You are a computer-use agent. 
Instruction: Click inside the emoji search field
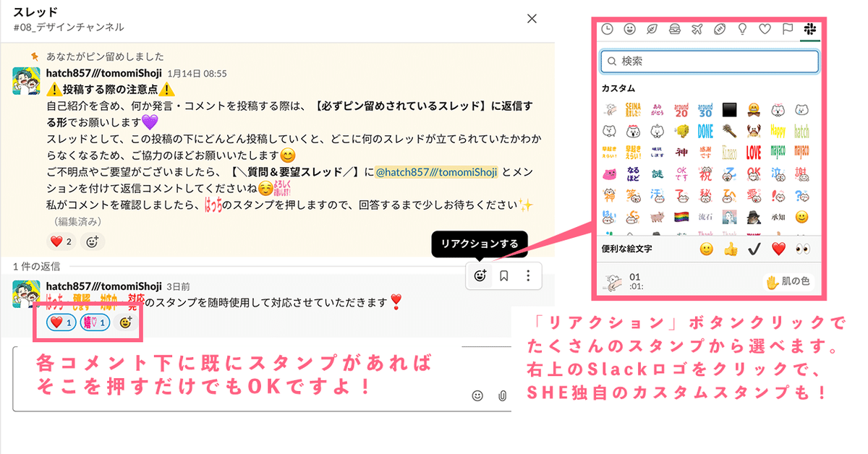(x=709, y=62)
